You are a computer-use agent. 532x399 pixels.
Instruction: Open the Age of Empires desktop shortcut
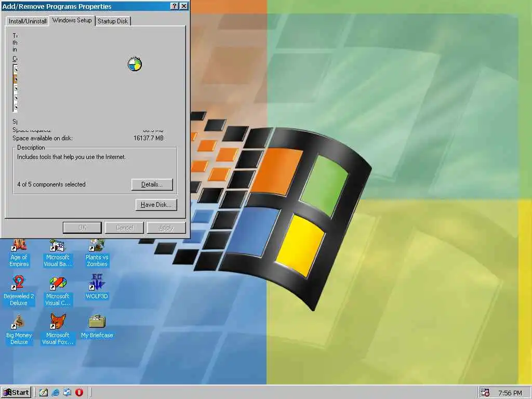[x=19, y=253]
